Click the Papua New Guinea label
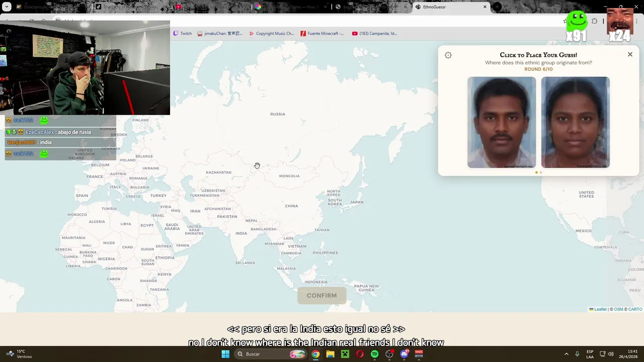This screenshot has height=362, width=644. coord(366,288)
